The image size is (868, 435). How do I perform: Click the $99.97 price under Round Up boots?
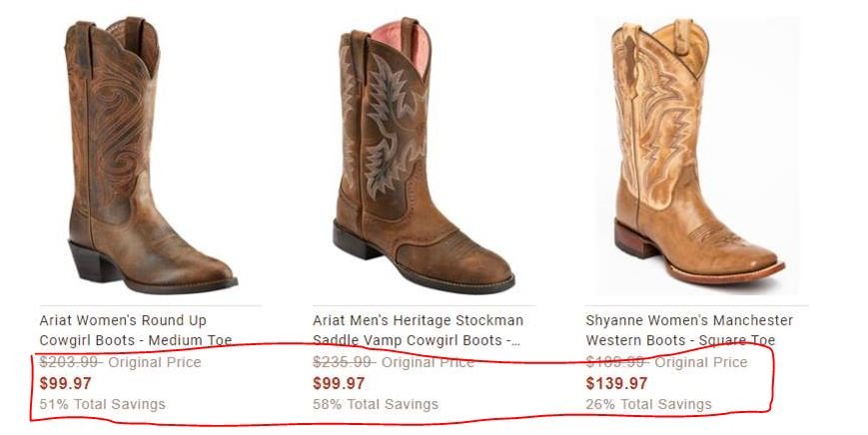coord(65,383)
